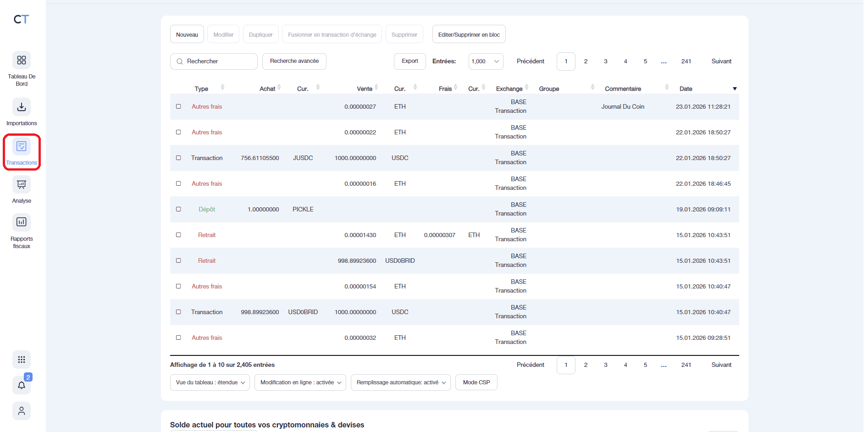The height and width of the screenshot is (432, 868).
Task: Expand the Vue du tableau étendue dropdown
Action: (210, 382)
